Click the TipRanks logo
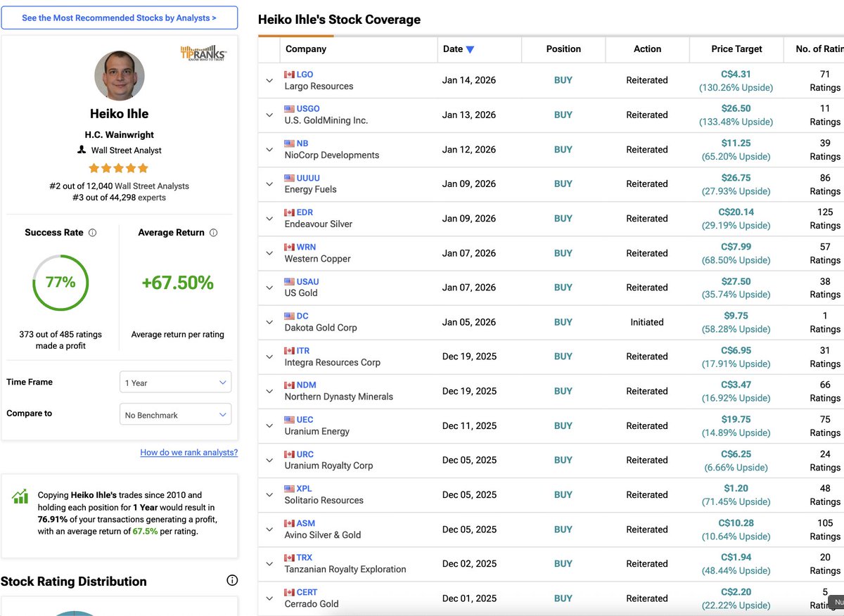This screenshot has width=844, height=616. 203,53
